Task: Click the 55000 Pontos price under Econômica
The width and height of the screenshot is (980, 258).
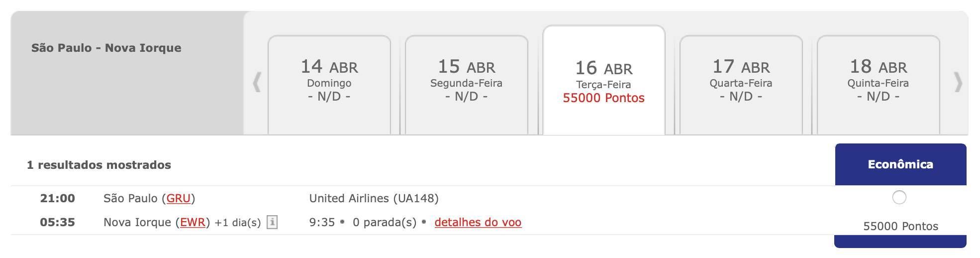Action: pyautogui.click(x=900, y=226)
